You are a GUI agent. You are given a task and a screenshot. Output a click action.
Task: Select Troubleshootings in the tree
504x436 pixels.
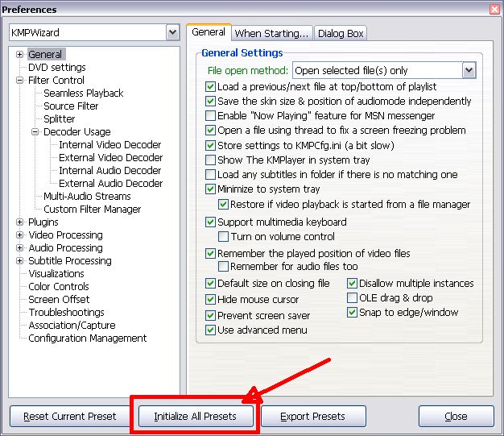click(x=66, y=312)
